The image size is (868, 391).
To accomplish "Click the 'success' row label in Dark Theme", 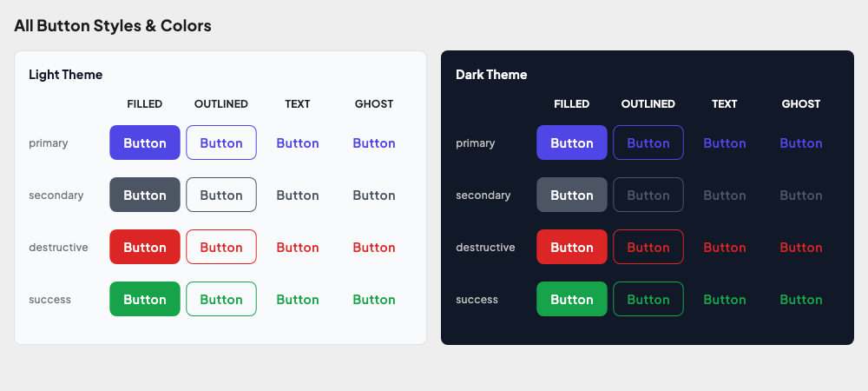I will pyautogui.click(x=477, y=299).
